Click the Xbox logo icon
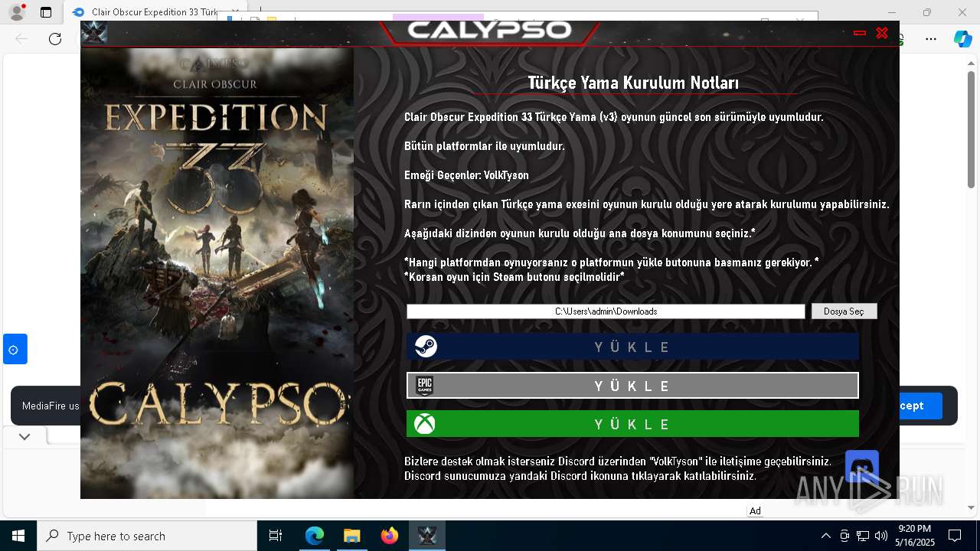Screen dimensions: 980x551 click(x=424, y=424)
